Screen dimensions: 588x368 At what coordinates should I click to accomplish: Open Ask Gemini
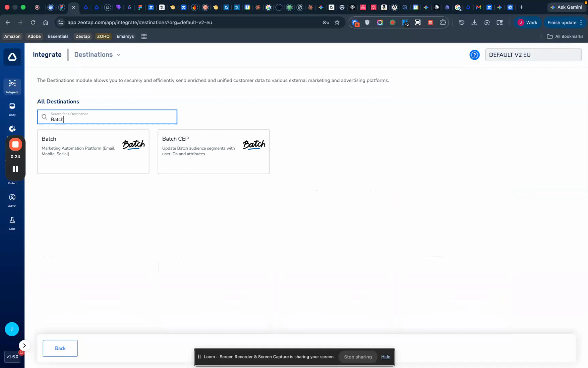[x=566, y=7]
